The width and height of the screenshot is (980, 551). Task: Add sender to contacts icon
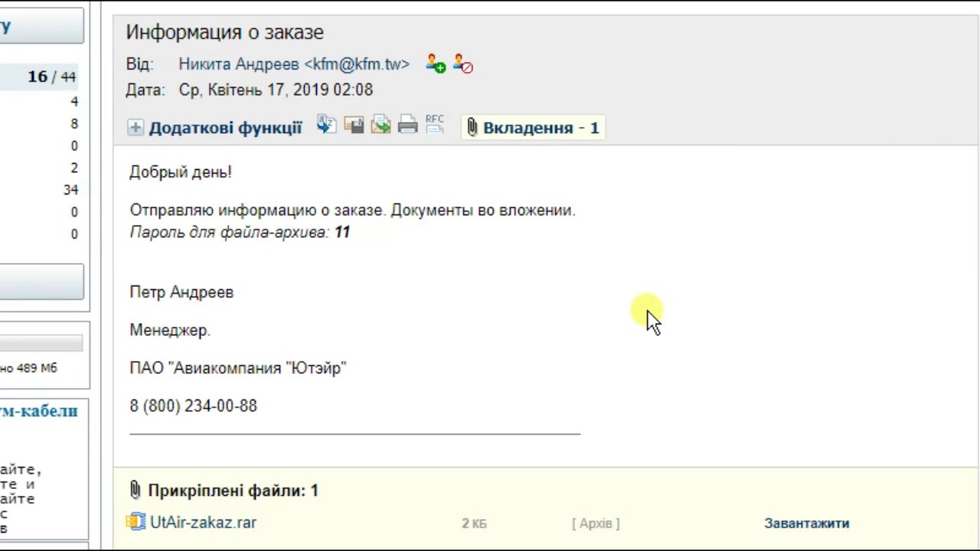[436, 64]
